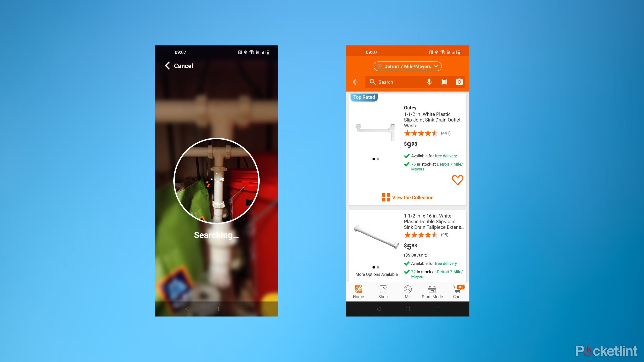The image size is (644, 362).
Task: Tap the microphone voice search icon
Action: [x=428, y=82]
